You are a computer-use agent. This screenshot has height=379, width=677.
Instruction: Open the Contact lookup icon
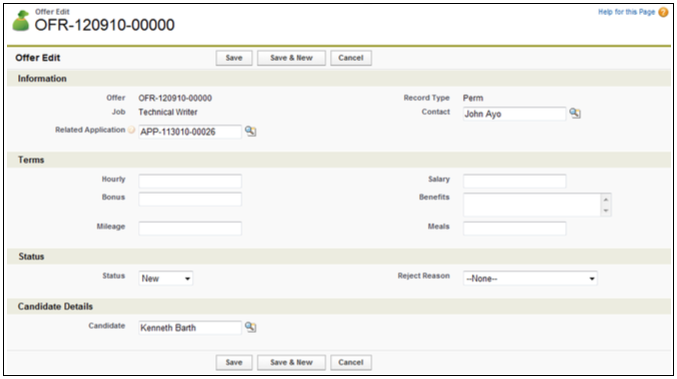pos(575,113)
